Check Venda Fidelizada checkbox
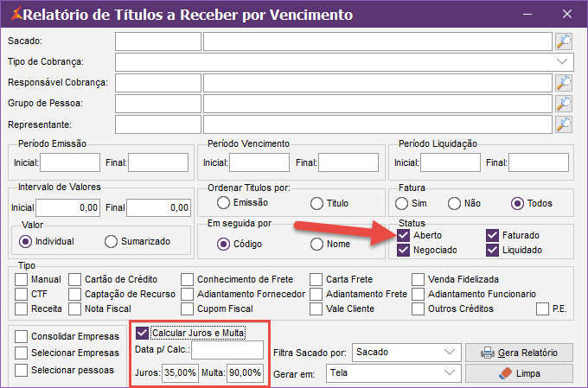588x388 pixels. point(418,280)
